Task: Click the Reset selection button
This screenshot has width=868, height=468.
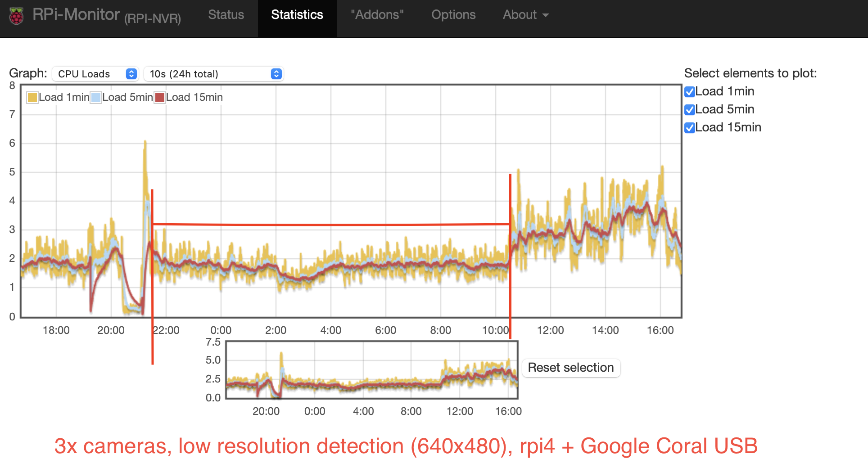Action: coord(571,368)
